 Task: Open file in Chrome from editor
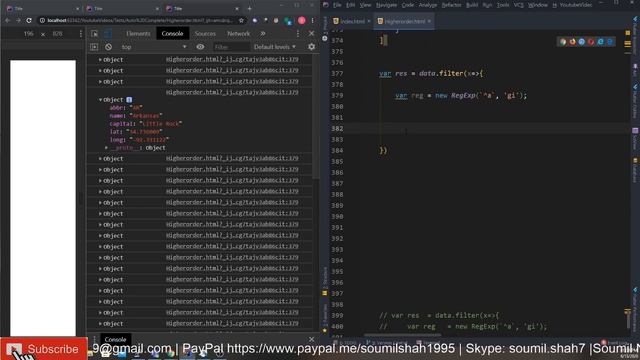563,42
